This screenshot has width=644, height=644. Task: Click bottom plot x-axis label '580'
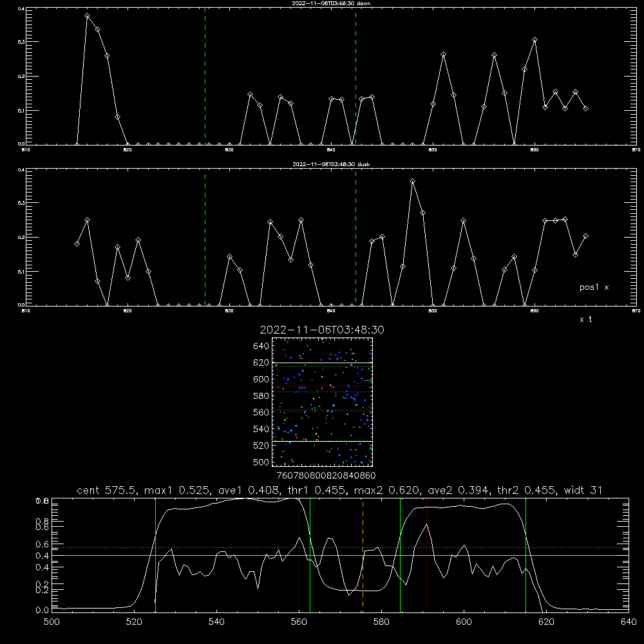tap(381, 622)
